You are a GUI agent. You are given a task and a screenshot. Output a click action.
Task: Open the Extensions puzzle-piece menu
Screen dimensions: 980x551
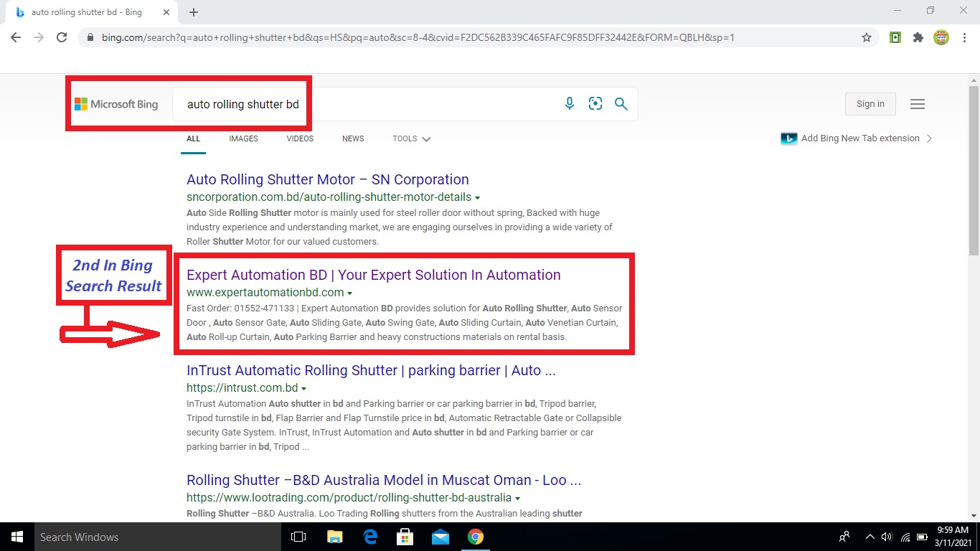click(918, 37)
